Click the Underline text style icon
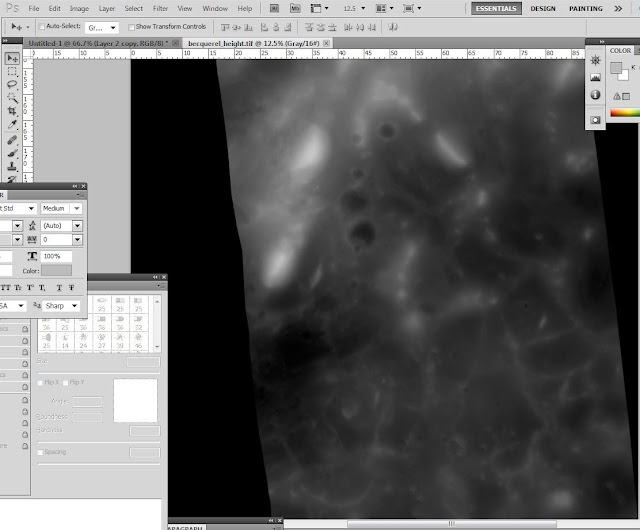This screenshot has width=640, height=530. click(x=59, y=287)
